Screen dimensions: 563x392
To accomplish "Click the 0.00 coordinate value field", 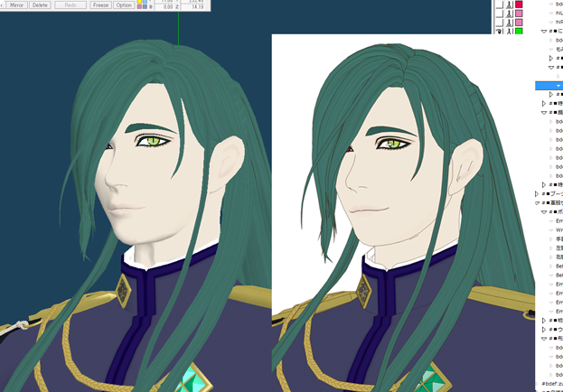I will pyautogui.click(x=164, y=7).
